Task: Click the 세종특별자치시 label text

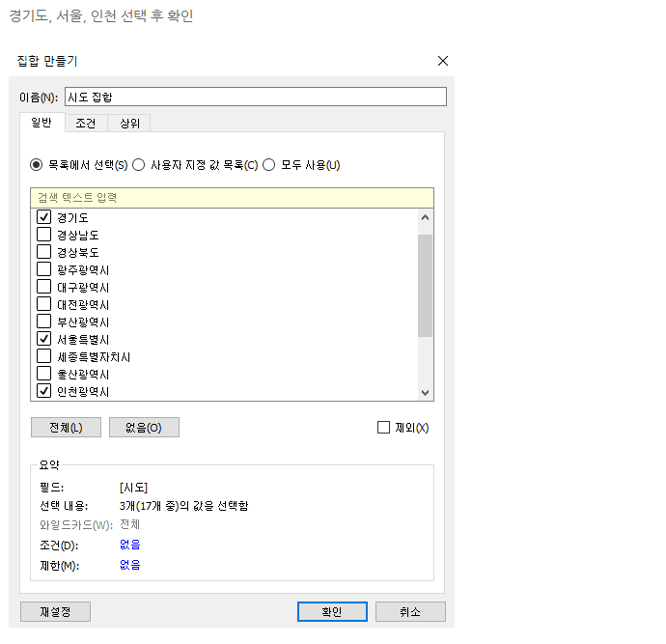Action: (94, 357)
